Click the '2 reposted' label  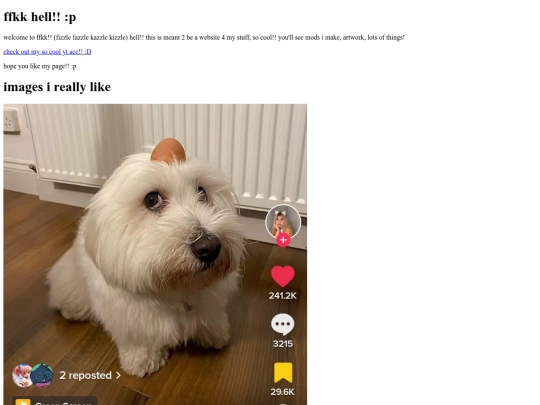pyautogui.click(x=85, y=375)
